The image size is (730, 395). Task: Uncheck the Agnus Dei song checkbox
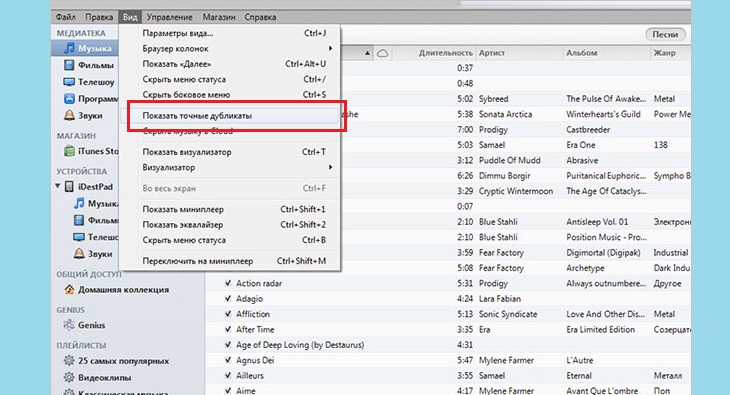click(228, 360)
